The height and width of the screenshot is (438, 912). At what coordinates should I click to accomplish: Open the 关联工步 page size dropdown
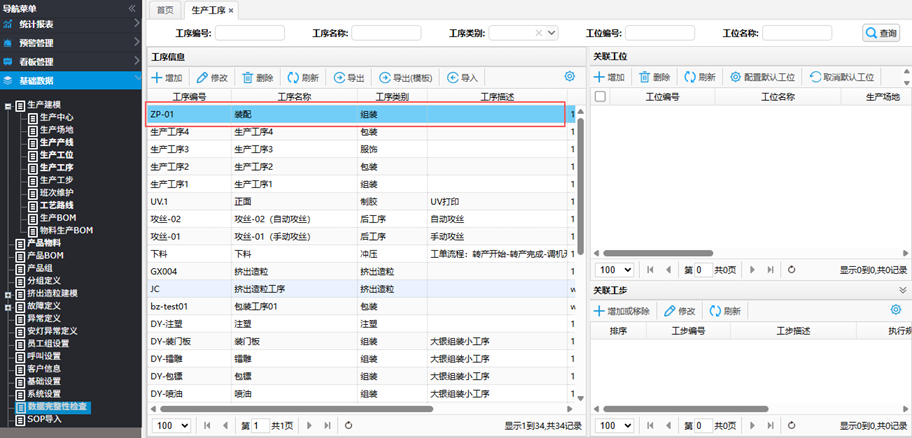(x=614, y=425)
